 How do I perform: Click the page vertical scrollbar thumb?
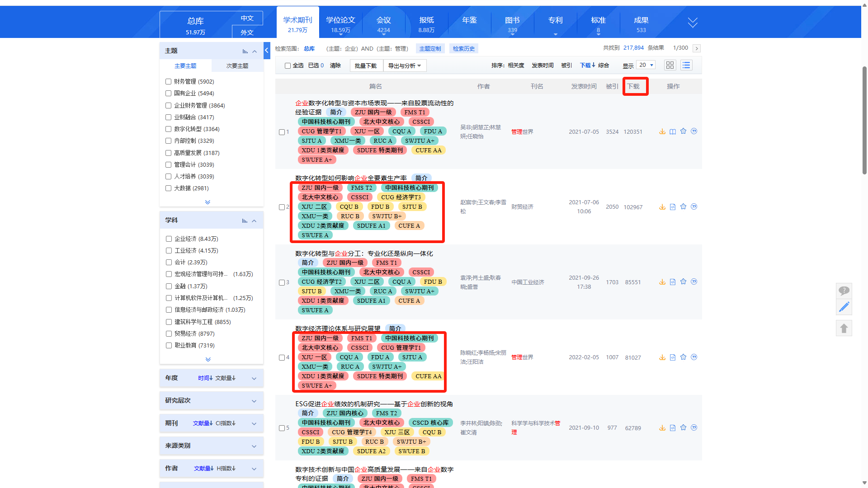point(864,120)
